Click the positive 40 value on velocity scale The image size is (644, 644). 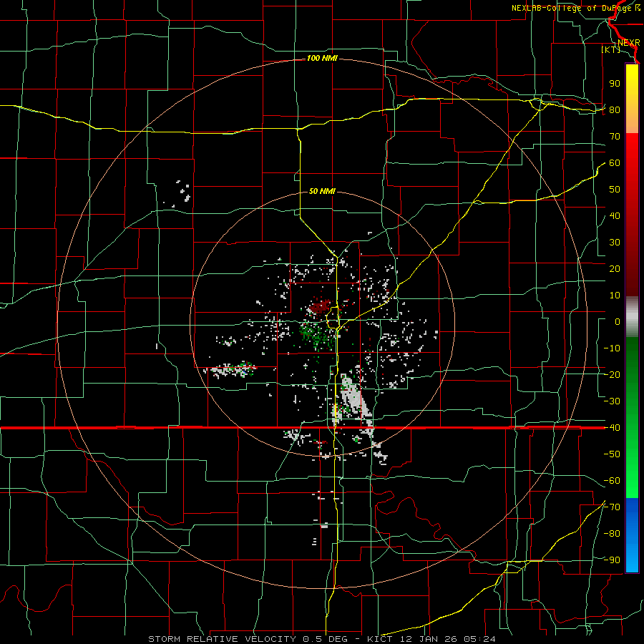(615, 216)
